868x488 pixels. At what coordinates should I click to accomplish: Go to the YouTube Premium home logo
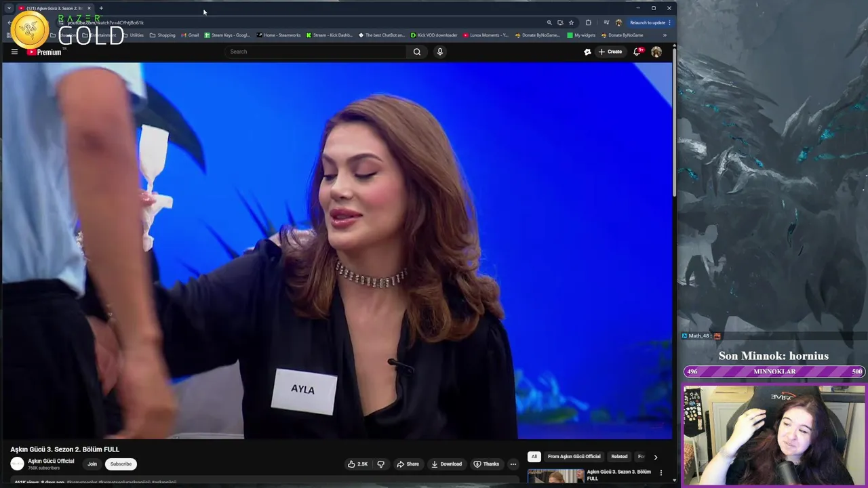click(x=44, y=52)
